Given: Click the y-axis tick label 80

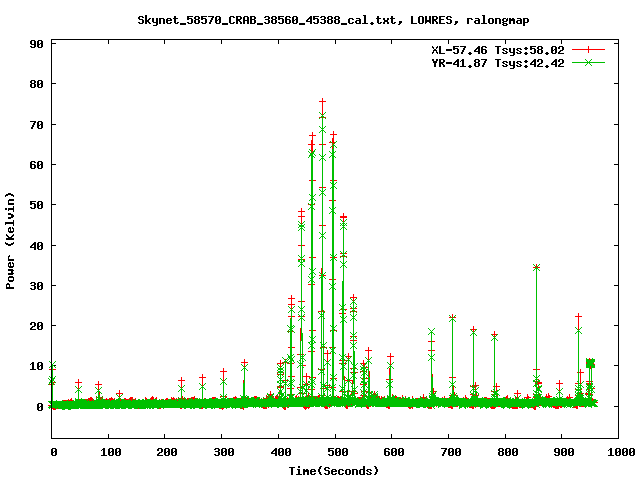Looking at the screenshot, I should [36, 84].
